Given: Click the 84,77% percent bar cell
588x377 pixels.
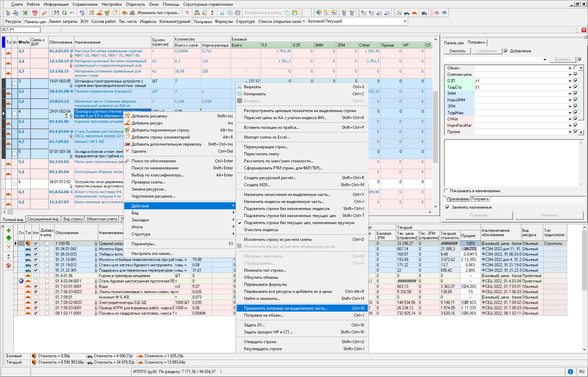Looking at the screenshot, I should 470,249.
